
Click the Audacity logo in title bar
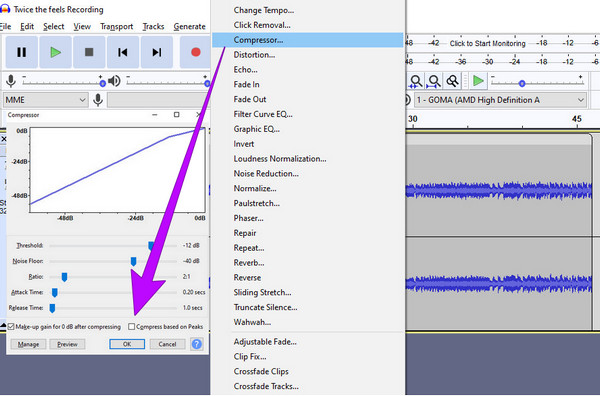pyautogui.click(x=5, y=9)
